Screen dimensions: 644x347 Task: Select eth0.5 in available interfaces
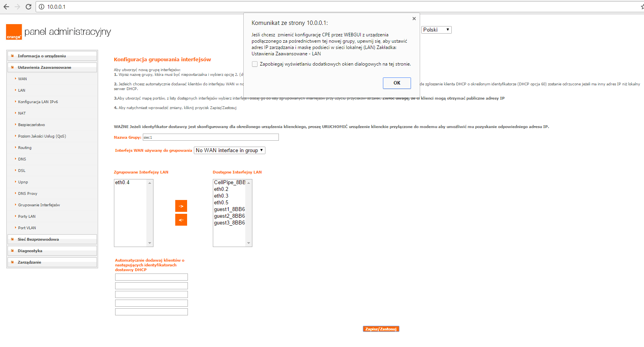229,203
